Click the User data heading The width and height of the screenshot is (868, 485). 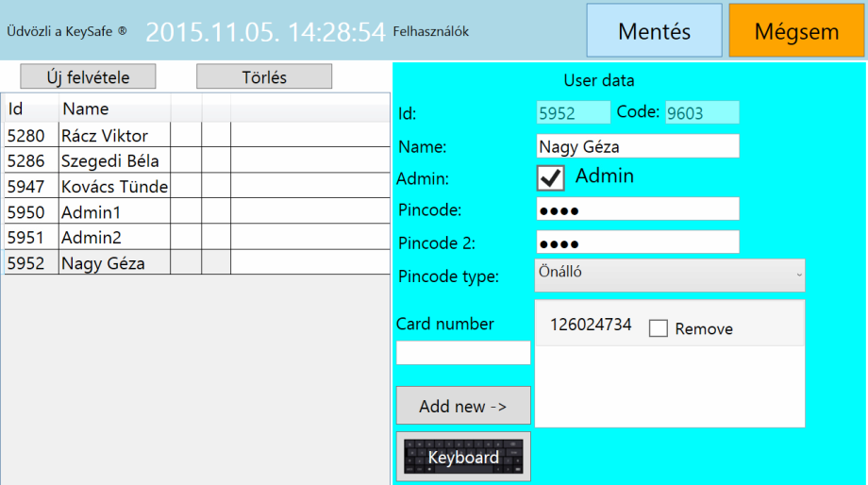pos(599,80)
